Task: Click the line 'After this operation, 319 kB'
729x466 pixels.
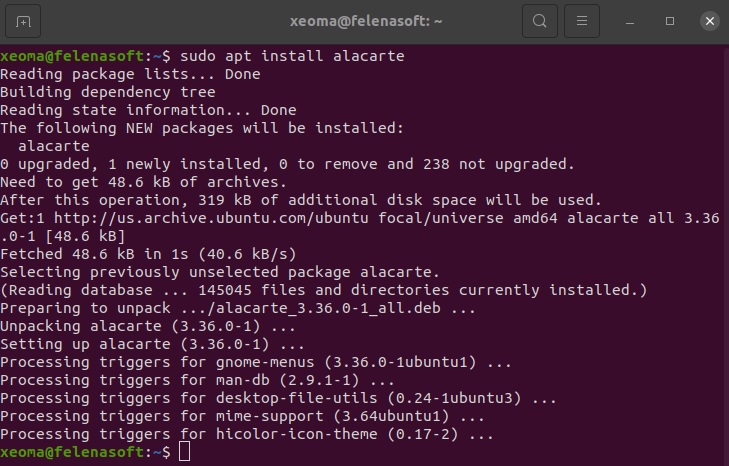Action: click(x=301, y=200)
